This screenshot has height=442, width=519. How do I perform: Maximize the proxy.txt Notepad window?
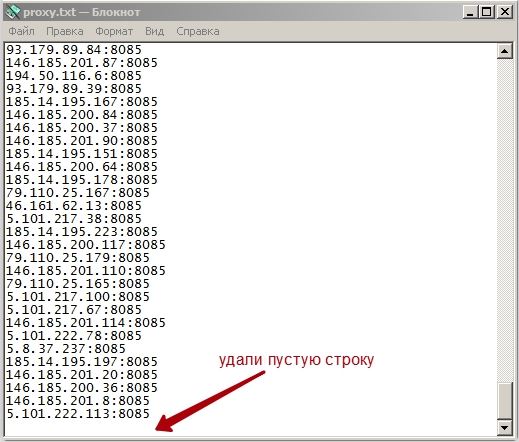click(x=487, y=12)
